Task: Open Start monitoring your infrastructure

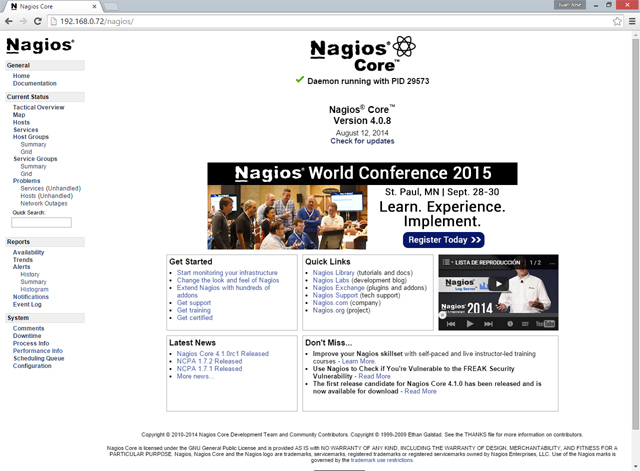Action: pos(227,273)
